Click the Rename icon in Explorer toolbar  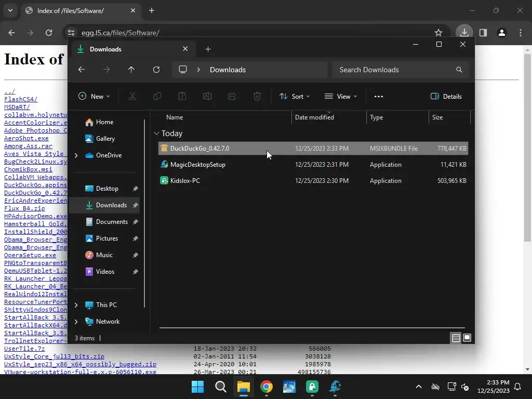[x=207, y=96]
